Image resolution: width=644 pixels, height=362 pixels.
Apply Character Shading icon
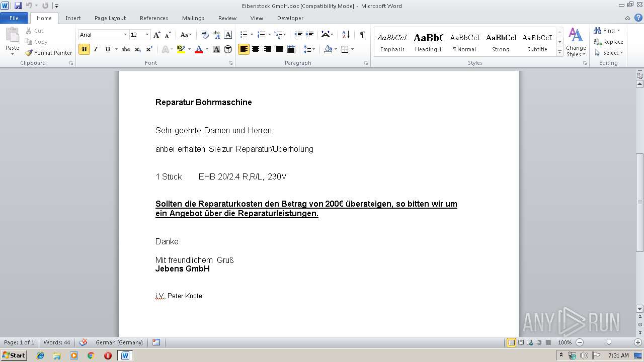(x=216, y=49)
